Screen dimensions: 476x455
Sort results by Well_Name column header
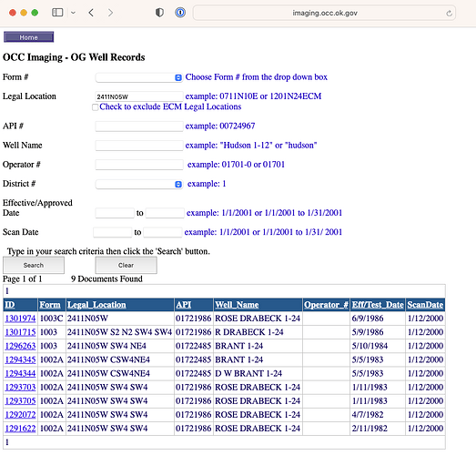(237, 305)
